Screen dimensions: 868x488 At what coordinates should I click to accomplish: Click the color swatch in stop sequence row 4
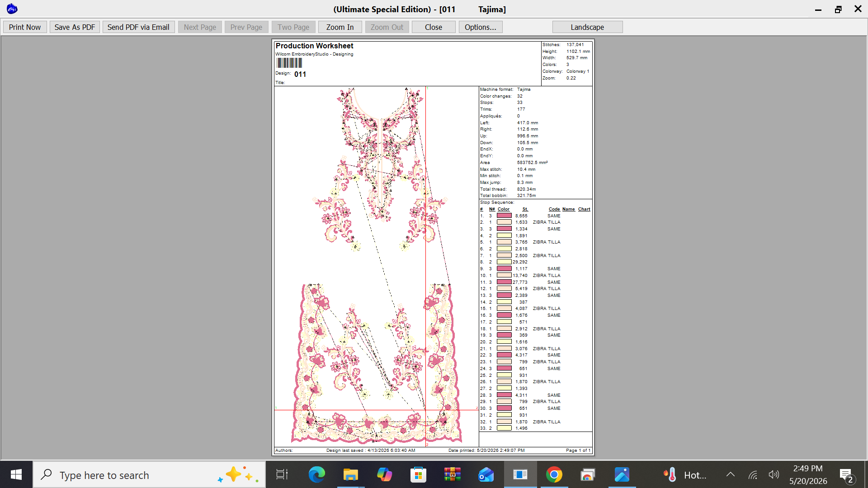click(x=504, y=235)
